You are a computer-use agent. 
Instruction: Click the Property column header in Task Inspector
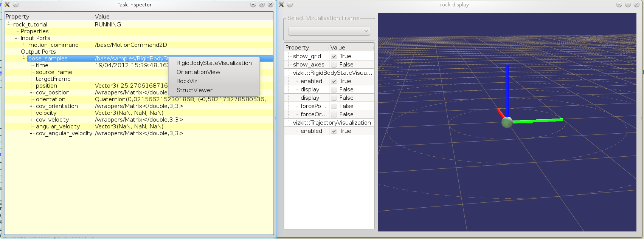[17, 17]
